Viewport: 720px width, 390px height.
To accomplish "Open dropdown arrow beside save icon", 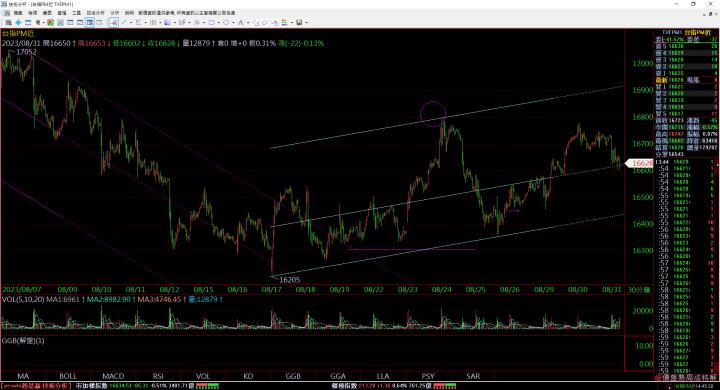I will click(306, 23).
